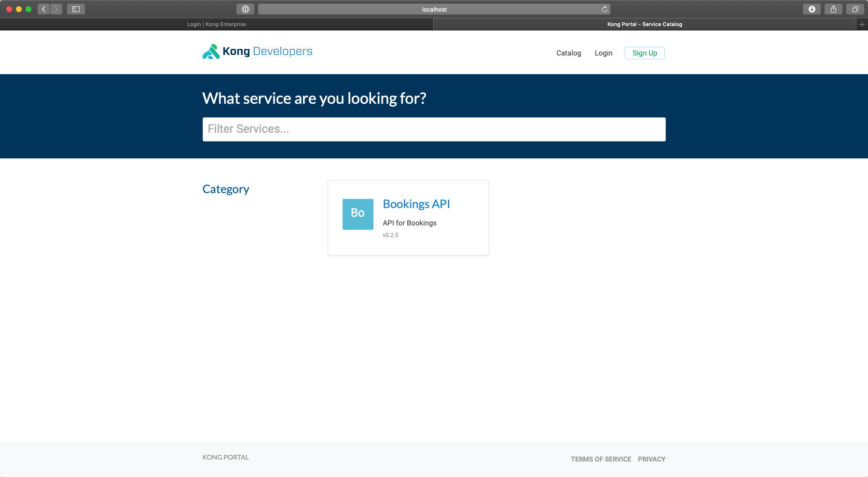Switch to Login | Kong Enterprise tab

tap(217, 24)
